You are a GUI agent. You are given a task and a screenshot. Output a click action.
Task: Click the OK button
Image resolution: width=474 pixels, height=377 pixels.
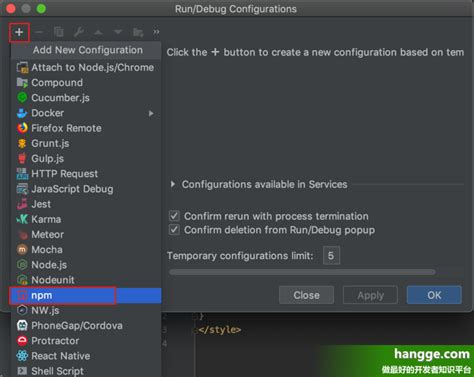(x=434, y=295)
